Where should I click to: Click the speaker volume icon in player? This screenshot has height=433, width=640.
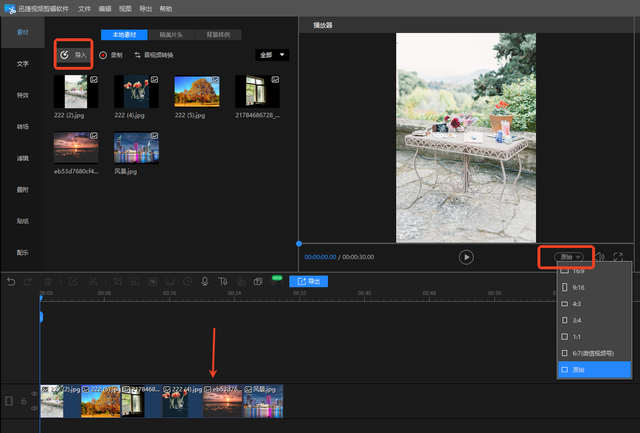600,257
